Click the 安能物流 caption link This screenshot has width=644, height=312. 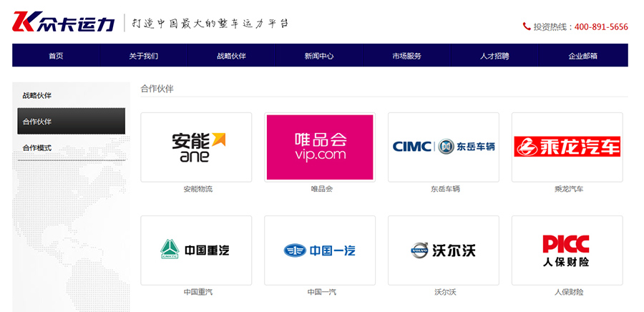198,189
